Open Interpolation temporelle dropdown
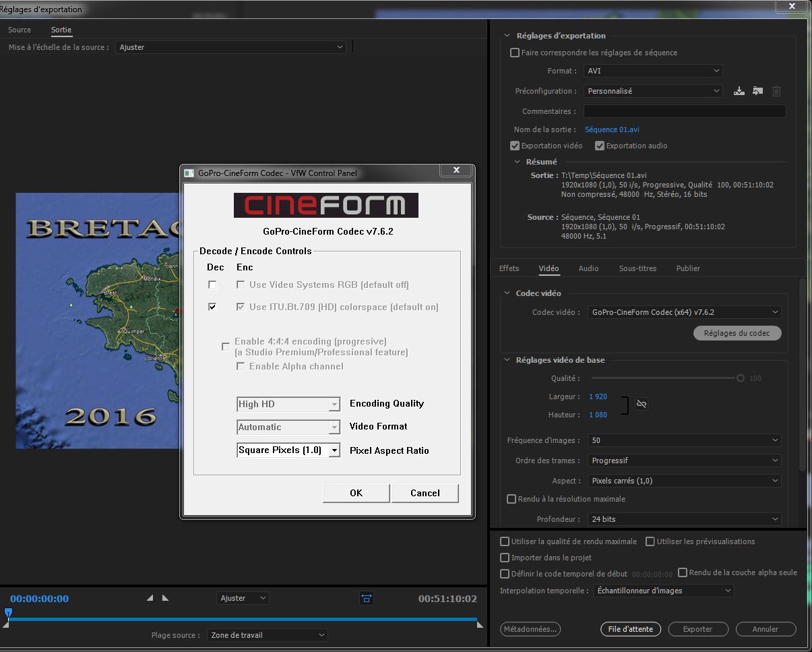Image resolution: width=812 pixels, height=652 pixels. point(664,591)
